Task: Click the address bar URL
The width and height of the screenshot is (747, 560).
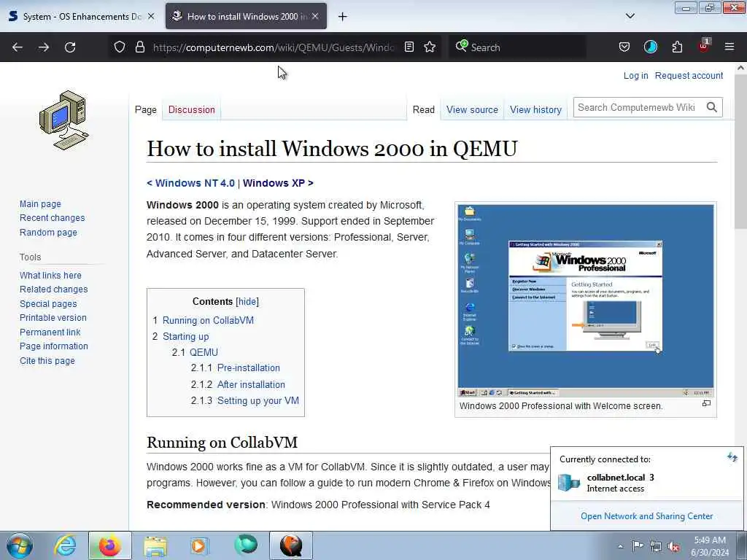Action: pyautogui.click(x=273, y=47)
